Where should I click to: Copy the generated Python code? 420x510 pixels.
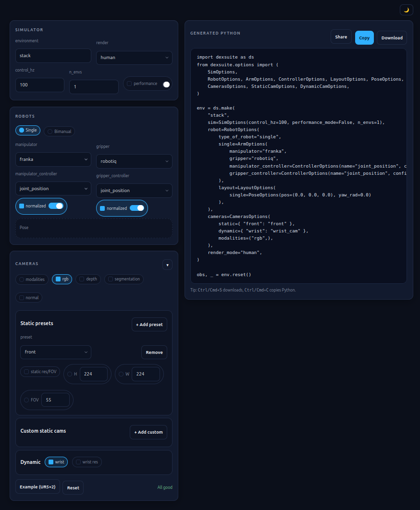click(364, 38)
